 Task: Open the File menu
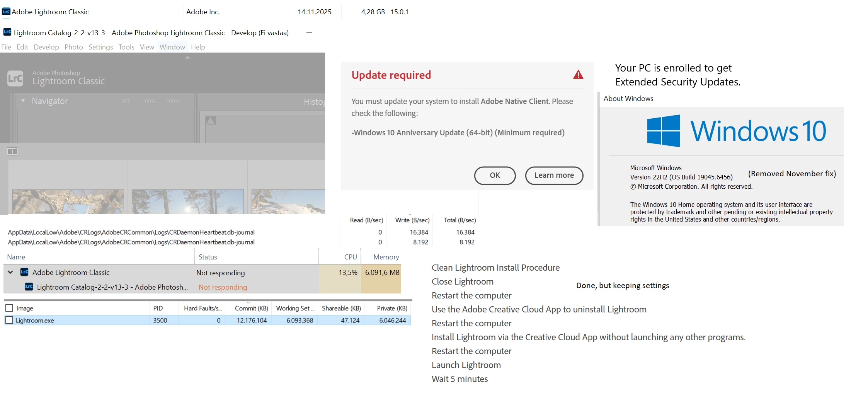(6, 47)
